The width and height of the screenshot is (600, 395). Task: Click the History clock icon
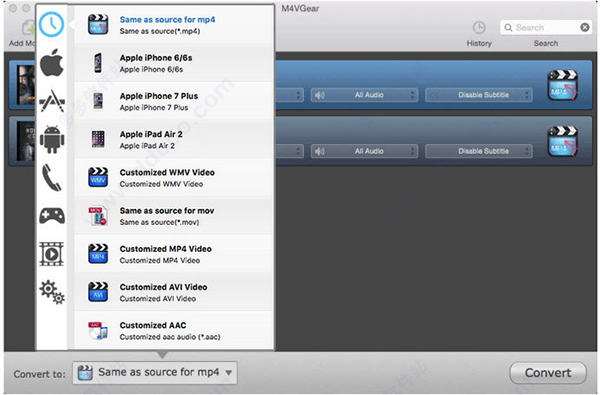(479, 28)
